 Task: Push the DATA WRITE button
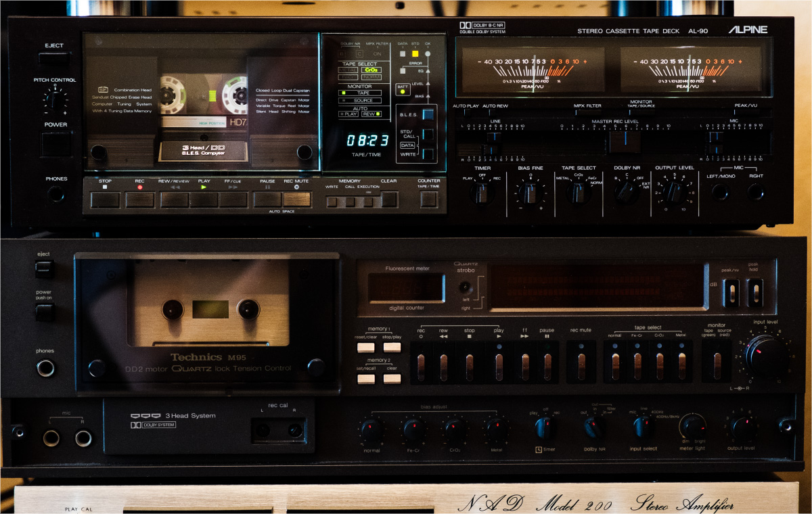point(428,154)
